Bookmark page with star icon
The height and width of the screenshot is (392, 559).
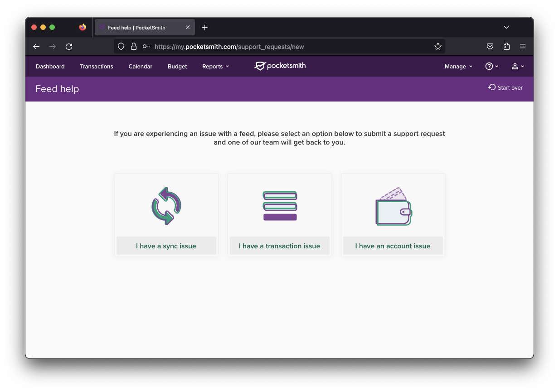coord(437,46)
